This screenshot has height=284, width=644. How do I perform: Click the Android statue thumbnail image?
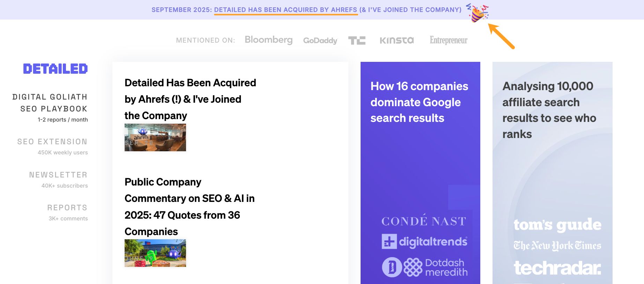pos(155,253)
